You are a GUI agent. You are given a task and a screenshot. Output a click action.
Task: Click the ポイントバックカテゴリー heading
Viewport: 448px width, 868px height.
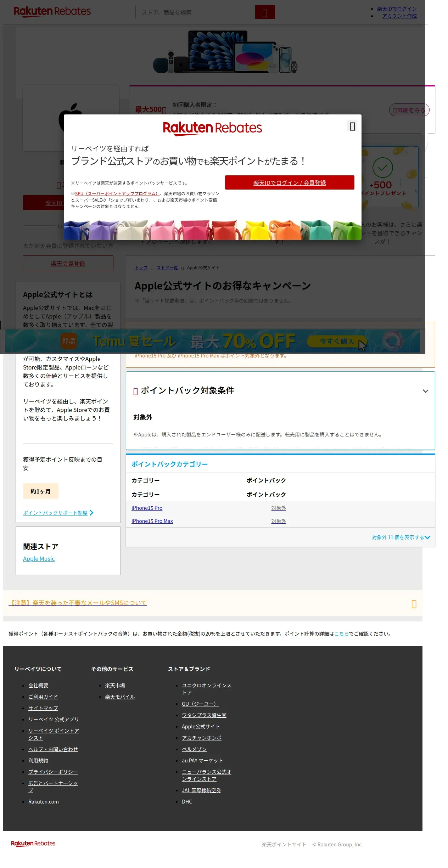click(169, 464)
